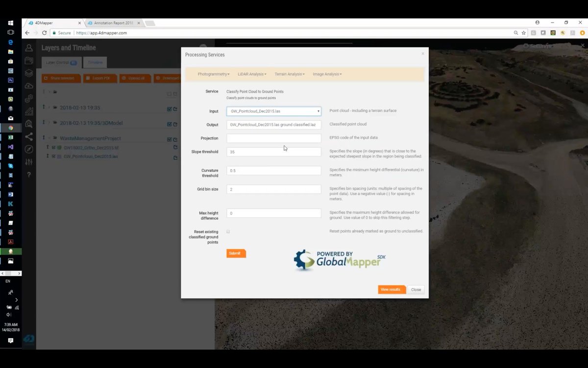Open the Windows notification center

(10, 341)
